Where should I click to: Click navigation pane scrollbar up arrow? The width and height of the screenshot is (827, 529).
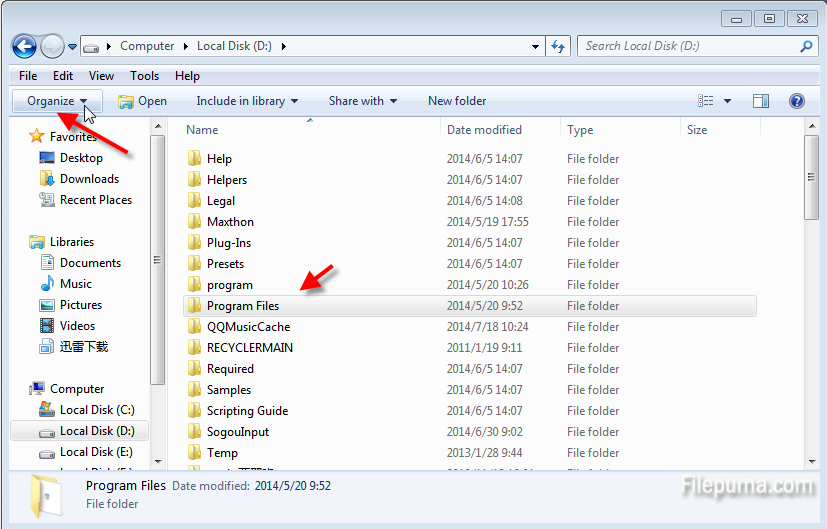(x=157, y=127)
